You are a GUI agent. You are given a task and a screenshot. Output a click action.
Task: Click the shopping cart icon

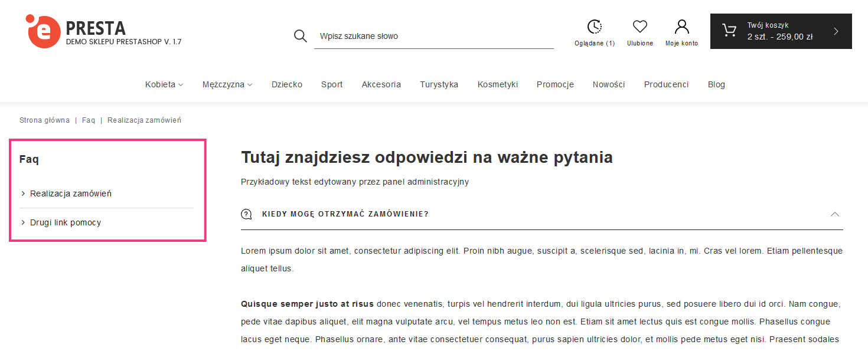tap(729, 31)
